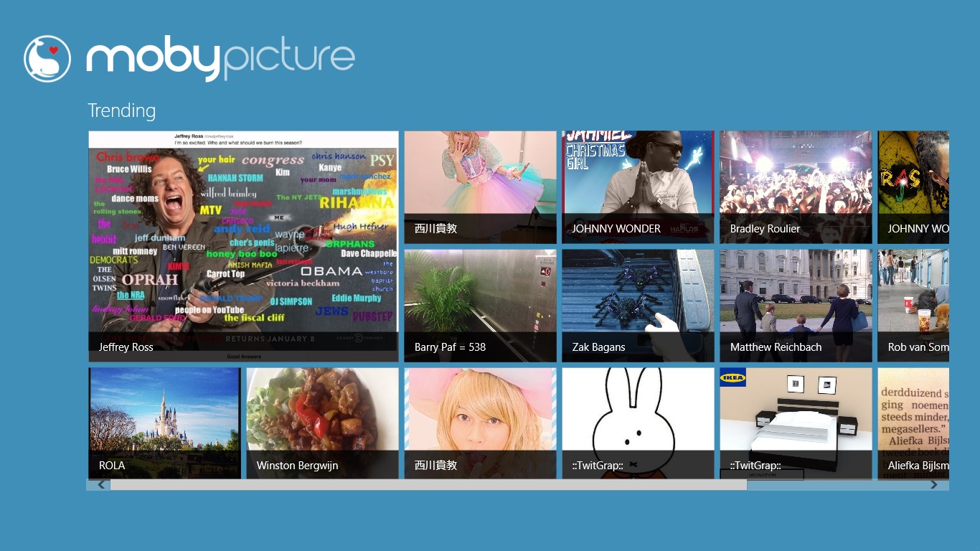The width and height of the screenshot is (980, 551).
Task: Open the Winston Bergwijn food photo
Action: [322, 423]
